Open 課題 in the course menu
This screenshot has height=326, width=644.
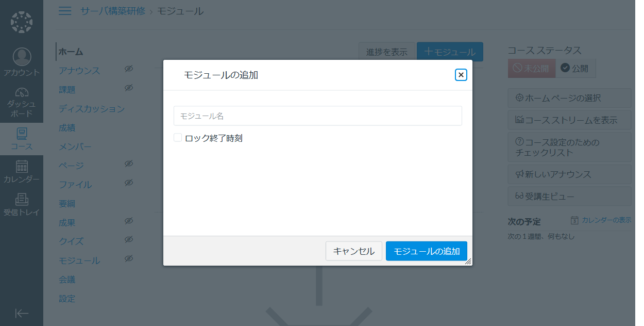(67, 90)
